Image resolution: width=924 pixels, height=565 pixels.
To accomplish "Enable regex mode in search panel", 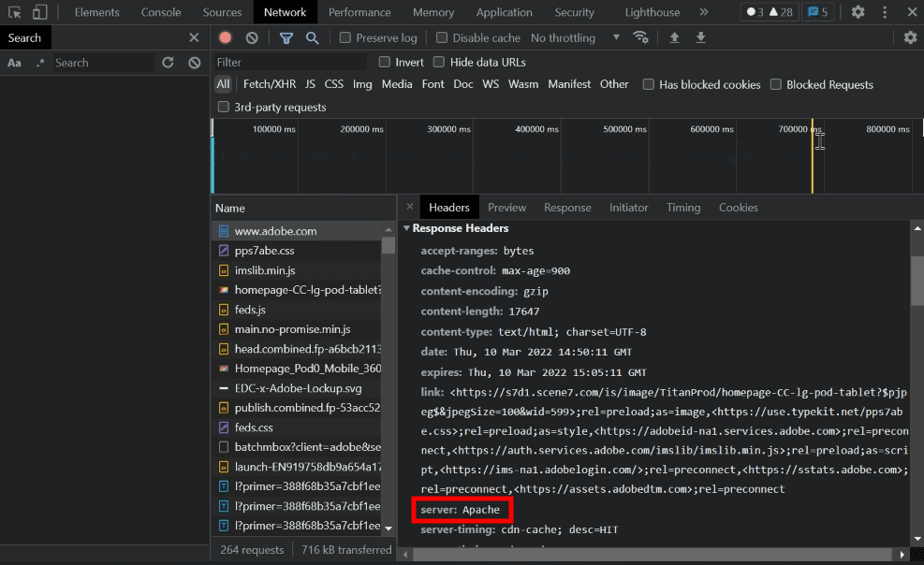I will point(42,63).
